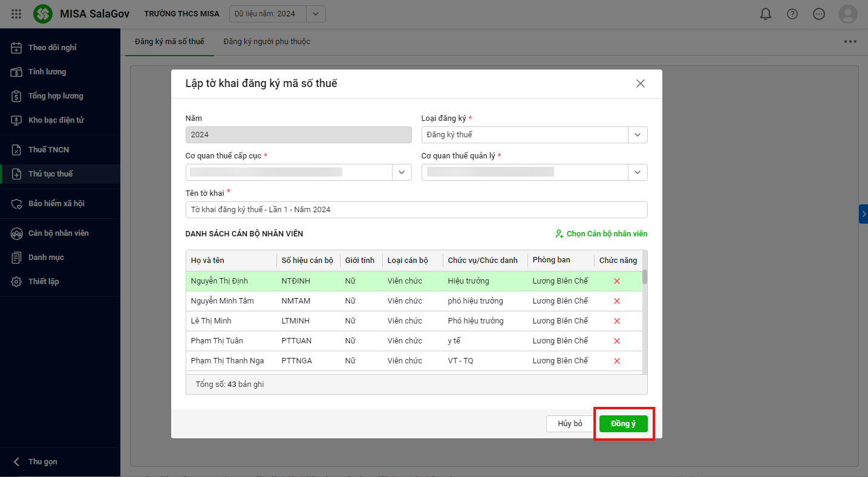Close the tax registration dialog
This screenshot has width=868, height=477.
tap(641, 83)
